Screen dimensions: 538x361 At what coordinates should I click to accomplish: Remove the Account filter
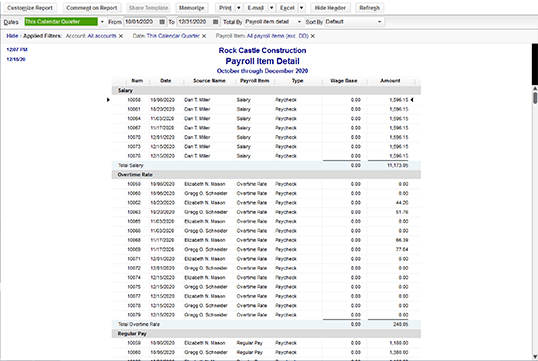pyautogui.click(x=121, y=36)
